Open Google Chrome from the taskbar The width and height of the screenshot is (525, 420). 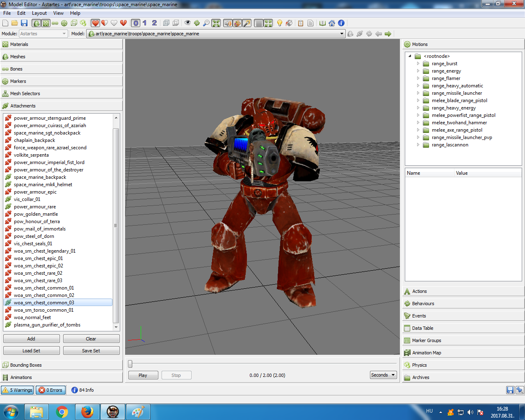[62, 412]
